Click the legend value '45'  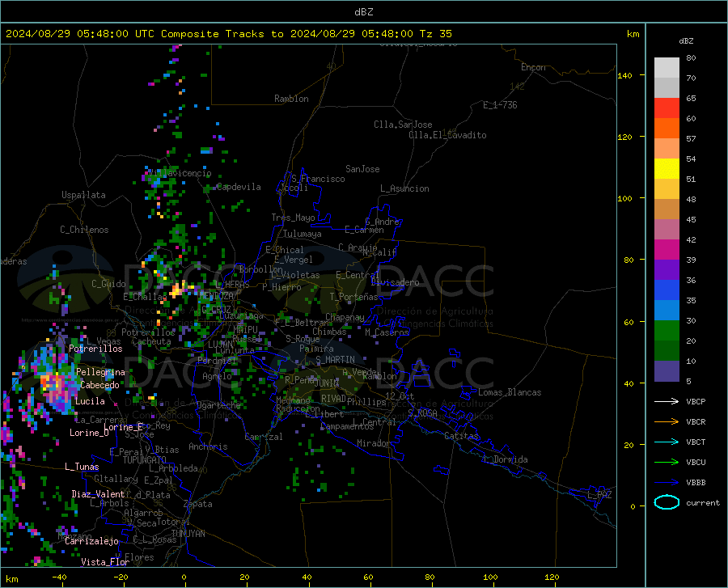click(x=691, y=219)
